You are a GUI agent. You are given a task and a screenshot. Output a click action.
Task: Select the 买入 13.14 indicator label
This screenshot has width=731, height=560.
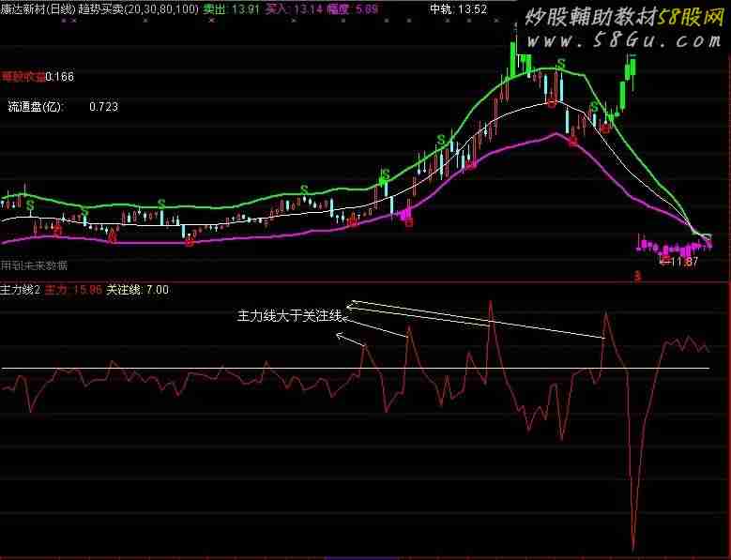click(x=293, y=8)
